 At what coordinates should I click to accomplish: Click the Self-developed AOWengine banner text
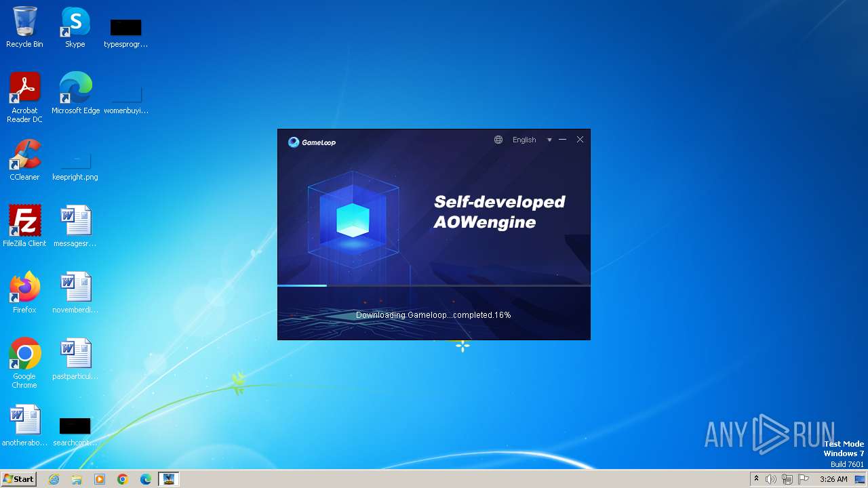tap(500, 211)
